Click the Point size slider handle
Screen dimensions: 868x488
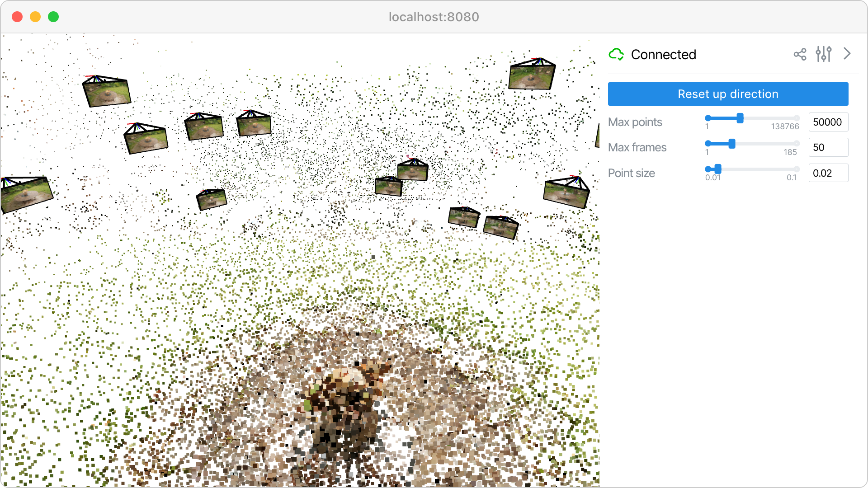tap(718, 169)
